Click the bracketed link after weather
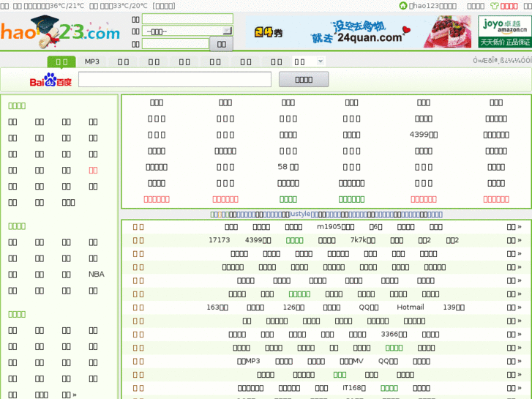 point(164,6)
